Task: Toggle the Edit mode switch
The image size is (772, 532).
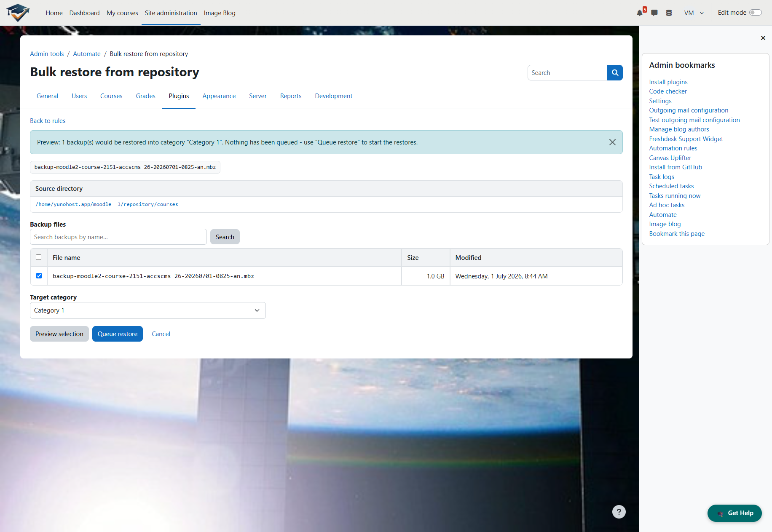Action: pos(755,13)
